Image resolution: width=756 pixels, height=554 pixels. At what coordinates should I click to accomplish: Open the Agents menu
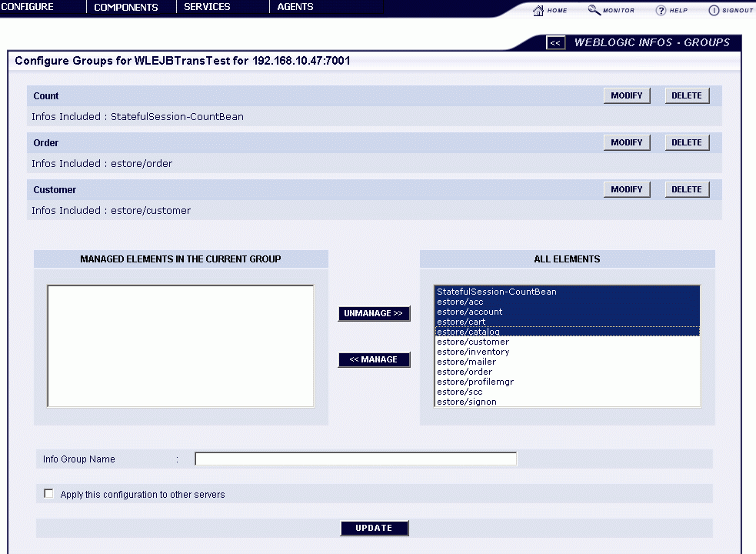[x=295, y=7]
